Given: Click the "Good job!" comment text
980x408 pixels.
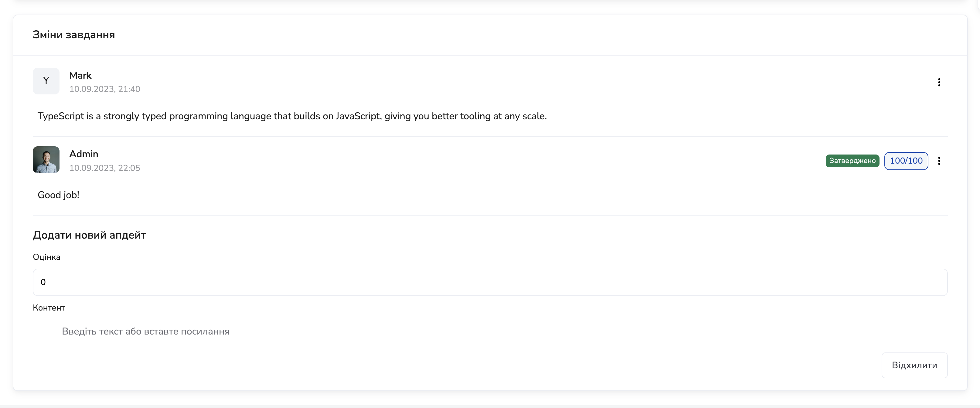Looking at the screenshot, I should point(59,195).
